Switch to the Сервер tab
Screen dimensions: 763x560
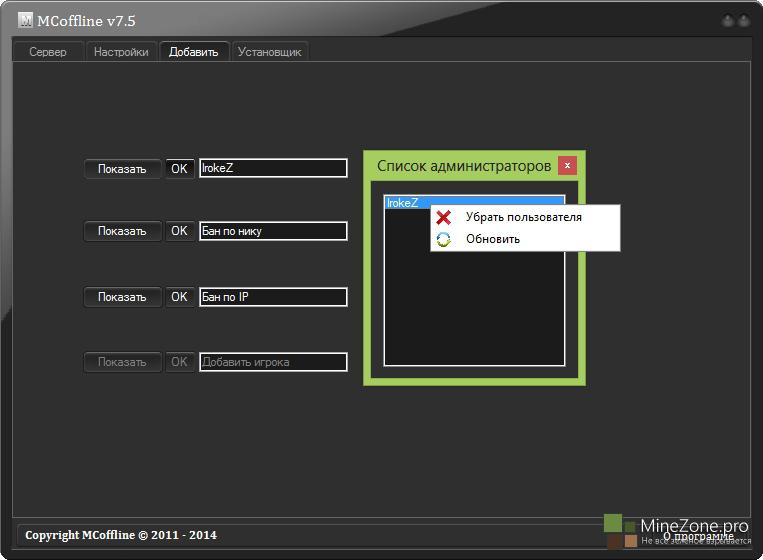click(48, 52)
